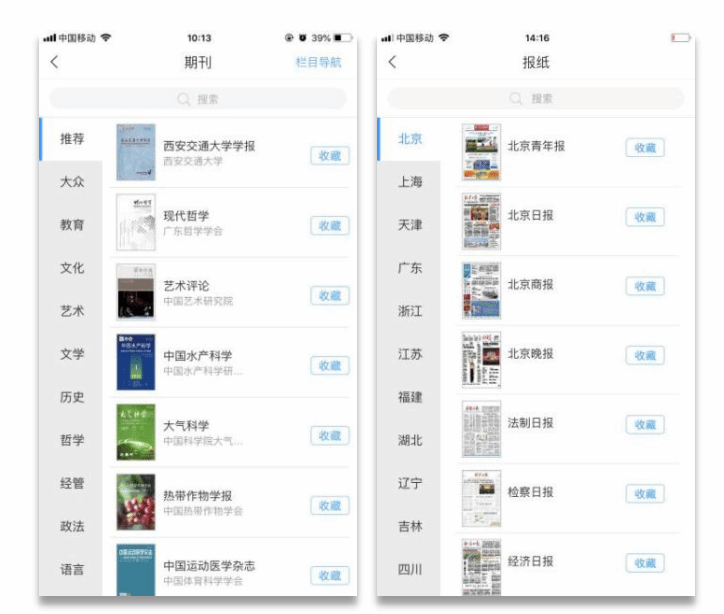Open the 热带作物学报 journal entry
This screenshot has width=724, height=614.
pos(198,496)
